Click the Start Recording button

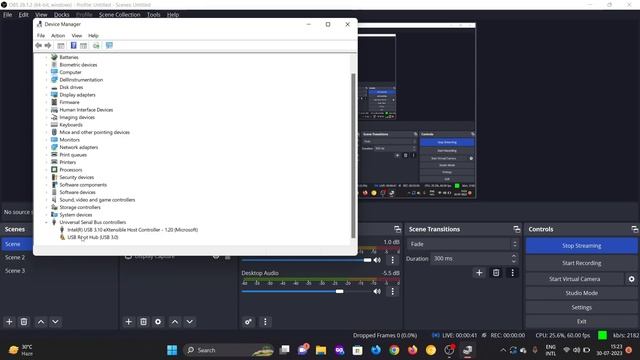[x=581, y=263]
